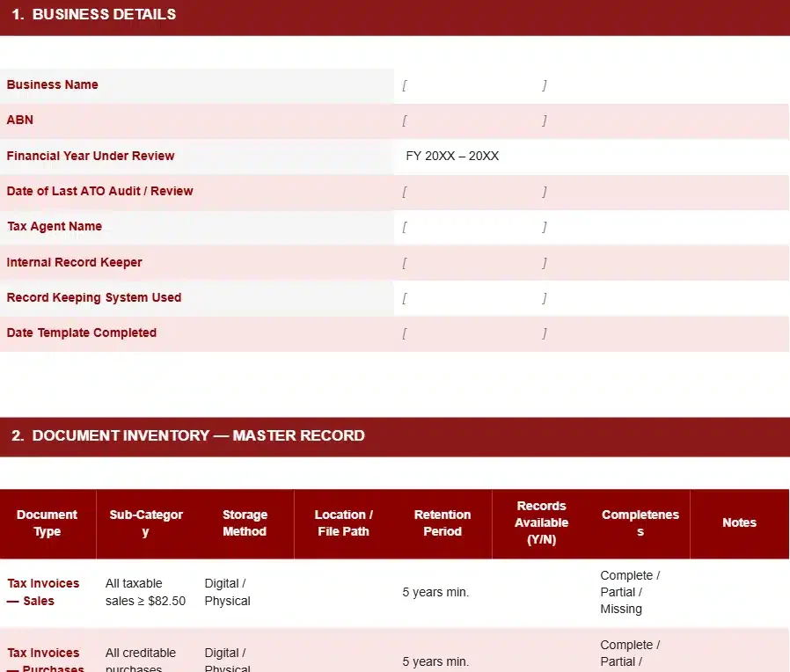Screen dimensions: 790x672
Task: Select the Date Template Completed label
Action: coord(82,333)
